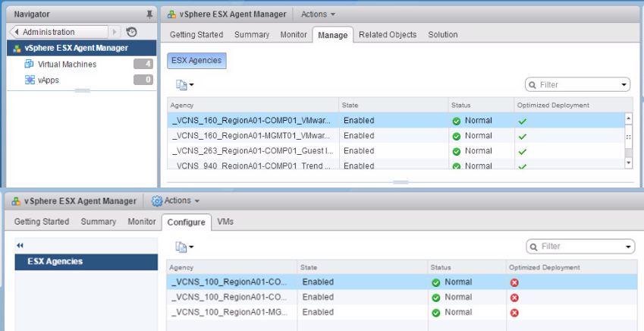Image resolution: width=644 pixels, height=331 pixels.
Task: Sort by Optimized Deployment in upper table
Action: point(573,106)
